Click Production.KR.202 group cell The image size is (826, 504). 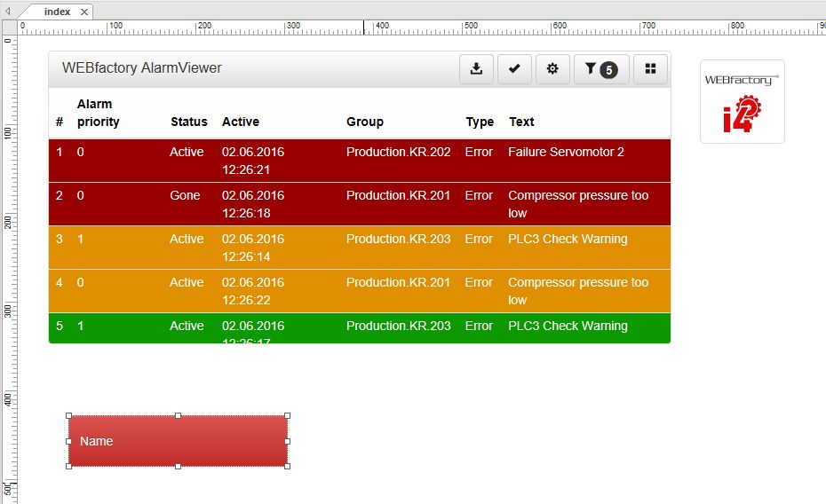(398, 152)
